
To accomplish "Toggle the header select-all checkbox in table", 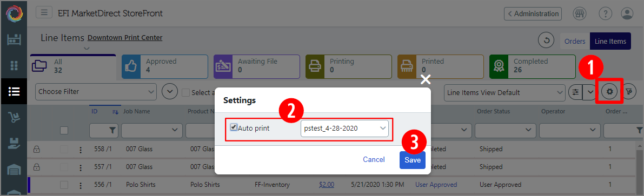I will 64,130.
